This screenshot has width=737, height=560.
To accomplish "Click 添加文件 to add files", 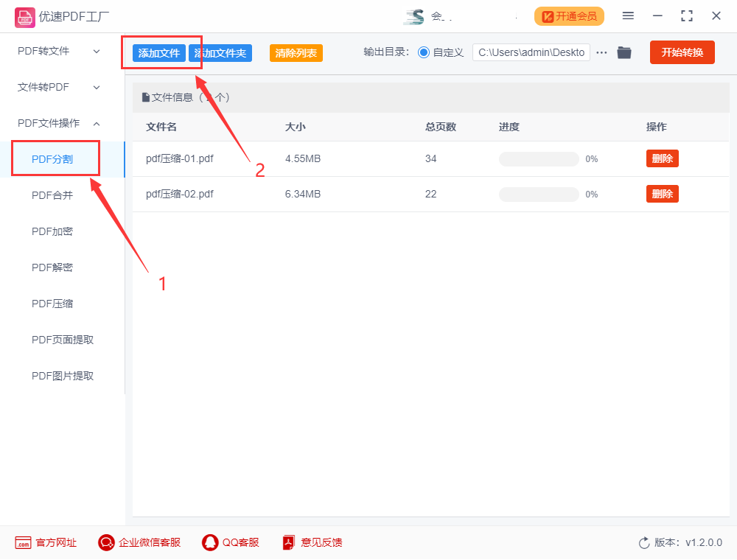I will [161, 53].
